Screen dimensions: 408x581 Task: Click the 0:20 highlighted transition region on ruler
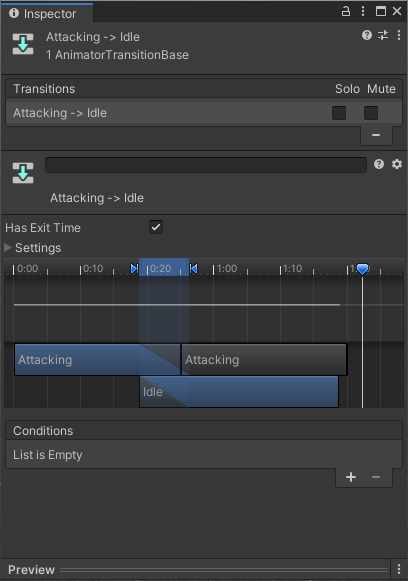tap(164, 267)
